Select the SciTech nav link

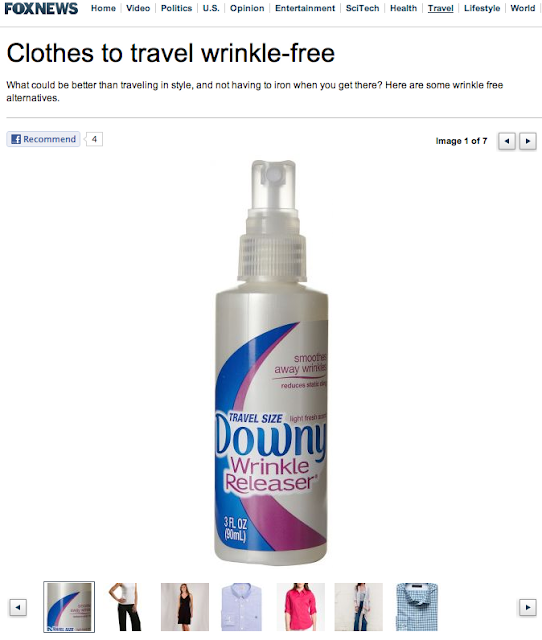coord(362,8)
